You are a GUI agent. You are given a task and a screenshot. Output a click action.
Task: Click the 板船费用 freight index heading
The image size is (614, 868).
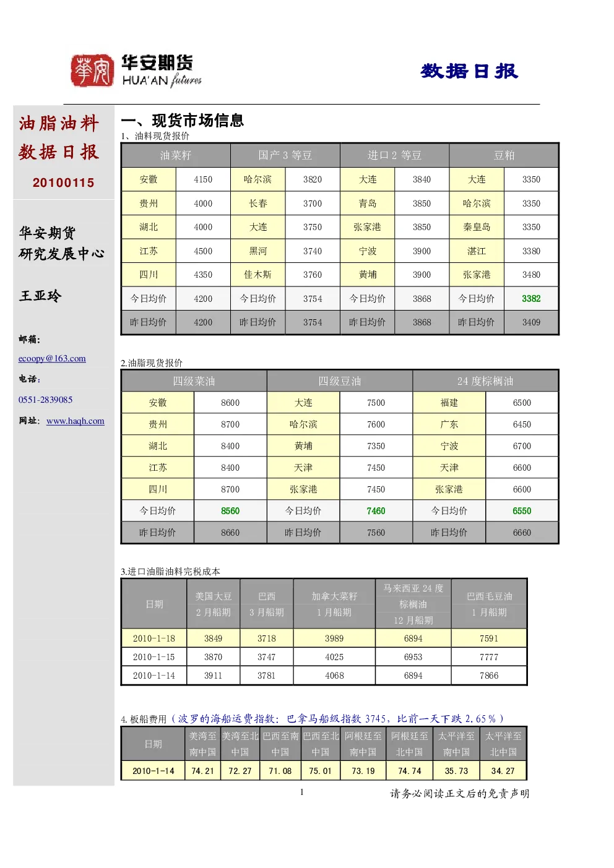click(312, 719)
